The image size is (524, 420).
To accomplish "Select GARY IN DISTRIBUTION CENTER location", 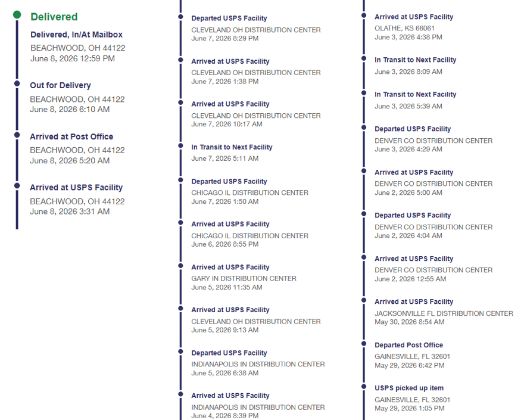I will [244, 279].
